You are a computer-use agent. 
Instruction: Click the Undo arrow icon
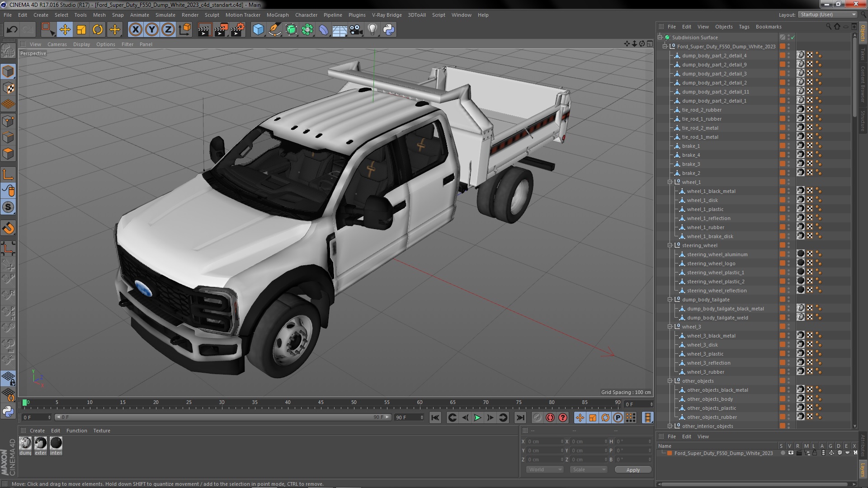pos(12,30)
